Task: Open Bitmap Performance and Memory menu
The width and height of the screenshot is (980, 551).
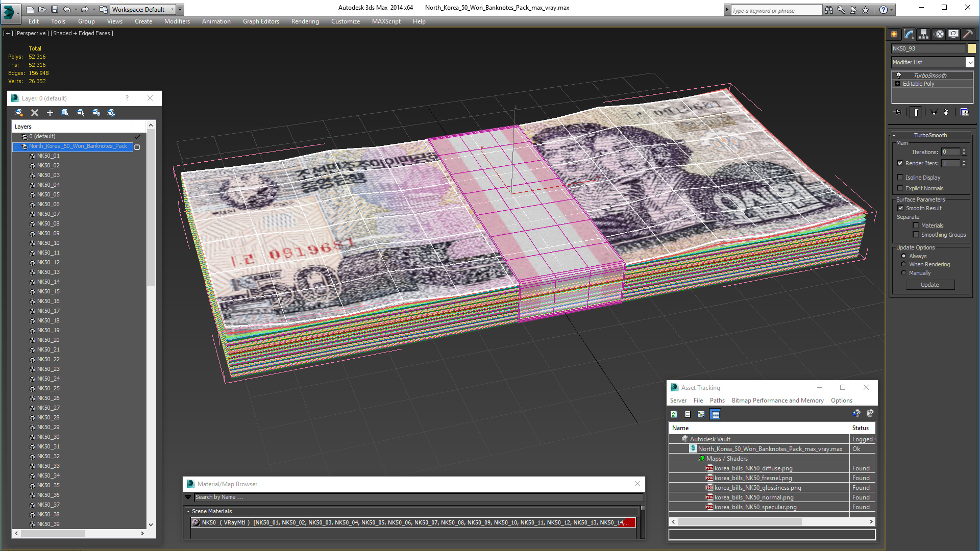Action: pyautogui.click(x=777, y=400)
